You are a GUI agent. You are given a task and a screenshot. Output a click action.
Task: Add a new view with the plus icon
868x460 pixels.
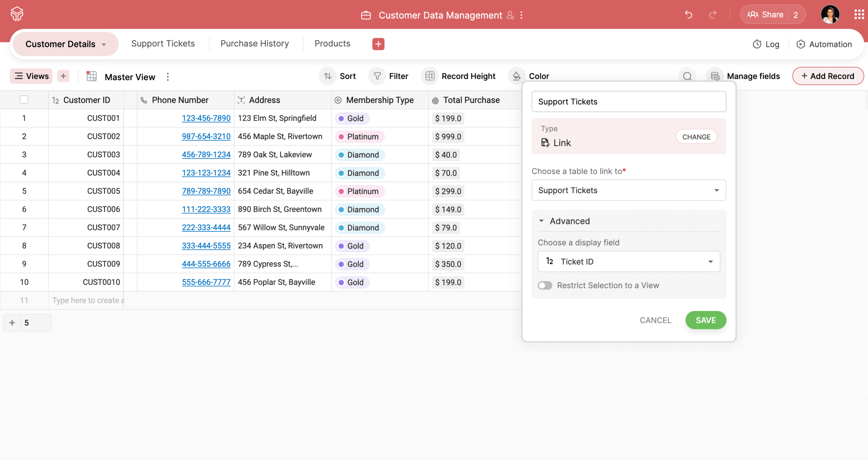coord(63,76)
